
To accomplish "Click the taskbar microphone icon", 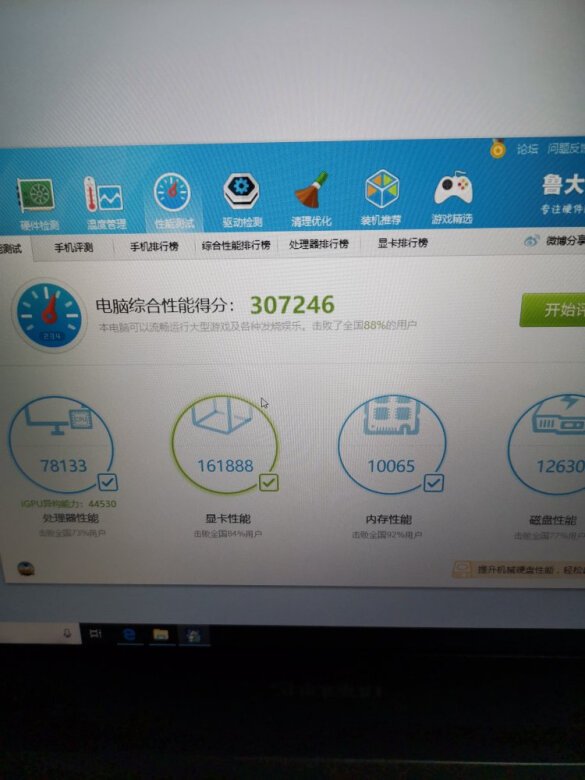I will click(x=67, y=633).
